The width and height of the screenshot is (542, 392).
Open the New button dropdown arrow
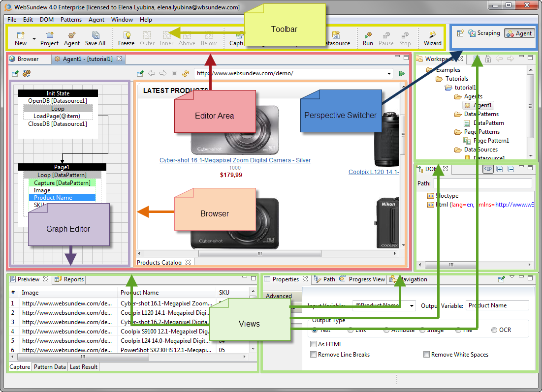coord(34,38)
